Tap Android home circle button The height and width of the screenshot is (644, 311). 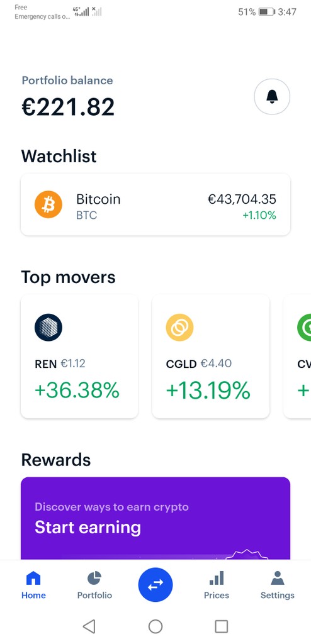click(155, 626)
